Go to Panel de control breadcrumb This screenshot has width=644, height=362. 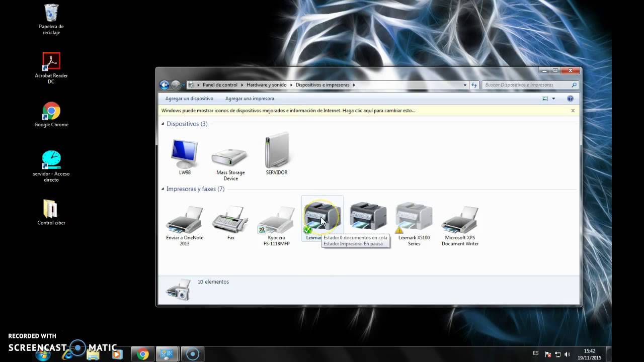[x=220, y=85]
